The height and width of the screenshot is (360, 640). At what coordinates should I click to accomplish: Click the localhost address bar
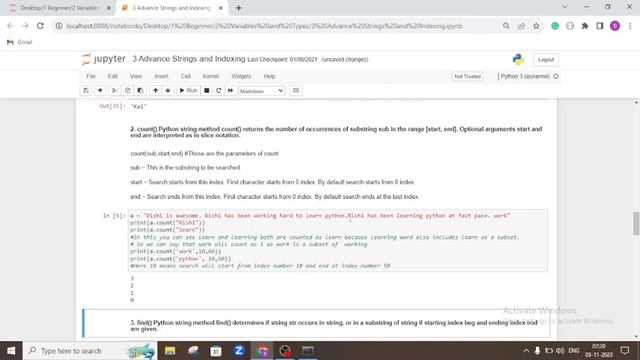264,26
